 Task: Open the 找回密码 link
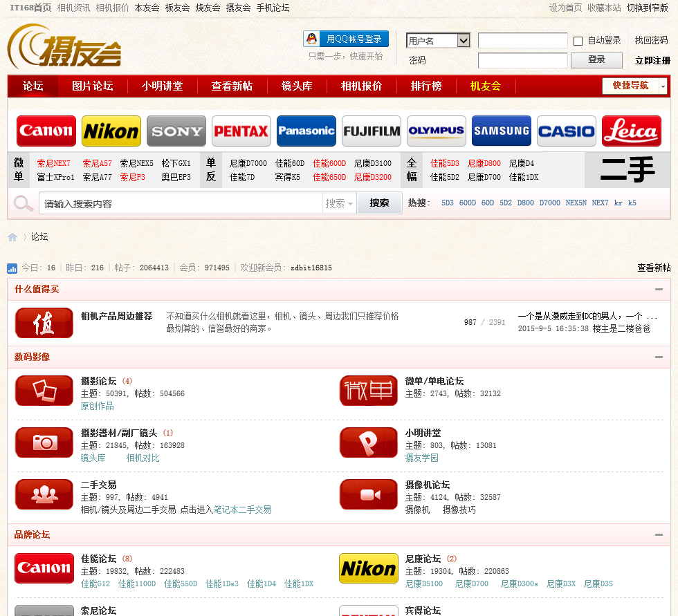651,41
